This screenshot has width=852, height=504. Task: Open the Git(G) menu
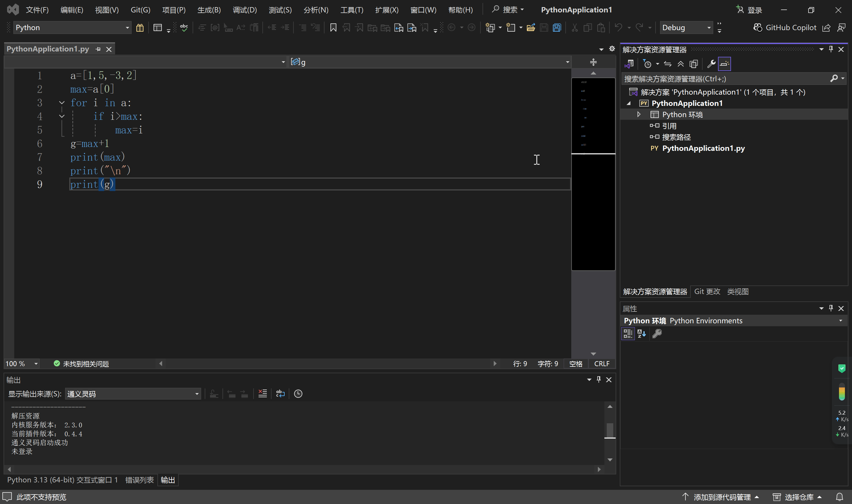[140, 10]
